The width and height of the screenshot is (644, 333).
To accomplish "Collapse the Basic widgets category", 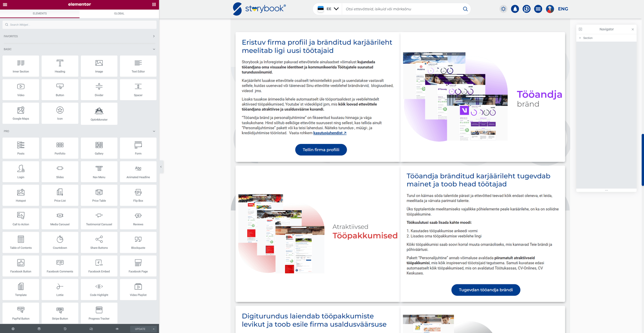I will tap(154, 49).
